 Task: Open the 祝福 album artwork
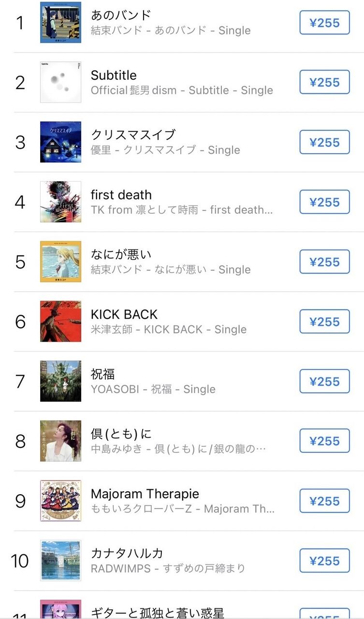[60, 381]
